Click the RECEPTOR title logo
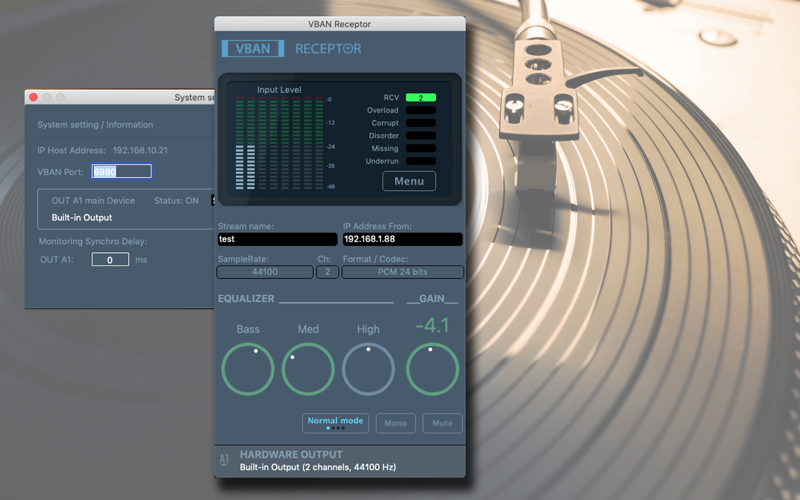Viewport: 800px width, 500px height. click(x=328, y=48)
